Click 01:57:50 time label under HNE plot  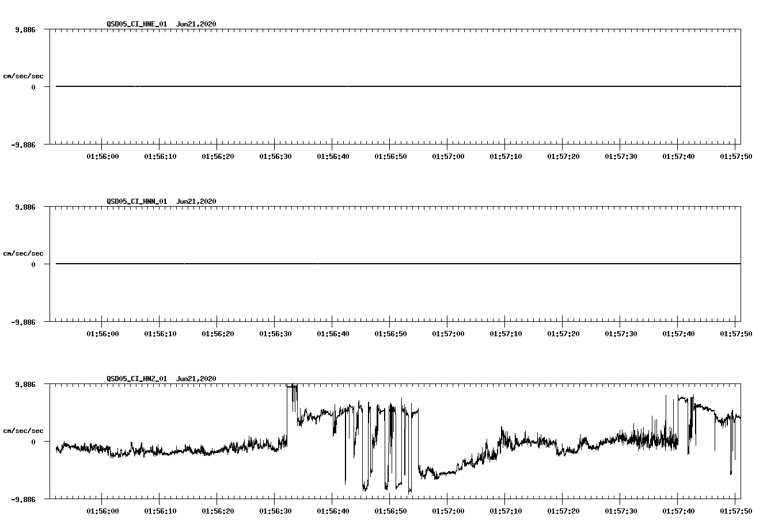(736, 156)
